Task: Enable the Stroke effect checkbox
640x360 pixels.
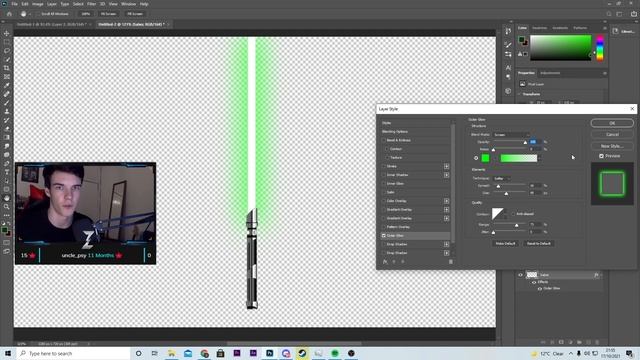Action: (384, 166)
